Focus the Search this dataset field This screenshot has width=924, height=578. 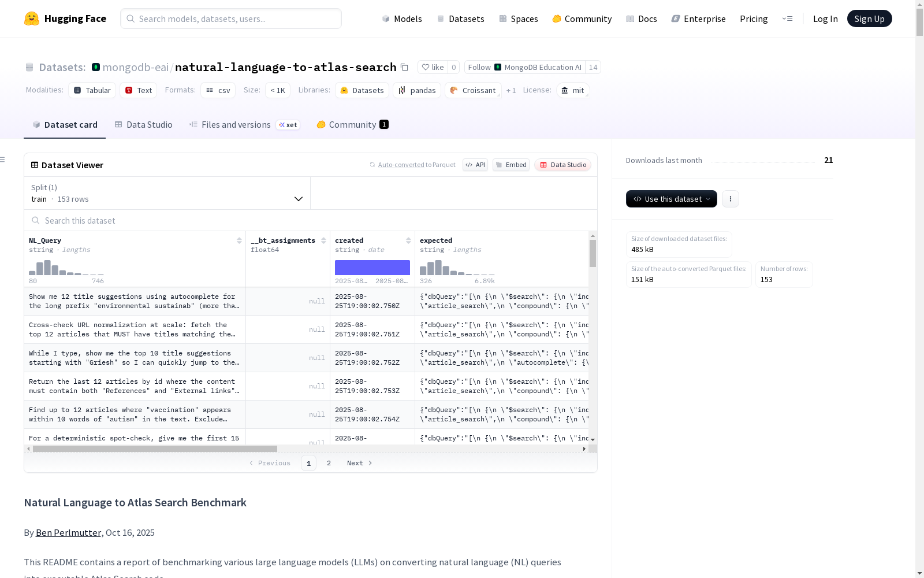311,220
